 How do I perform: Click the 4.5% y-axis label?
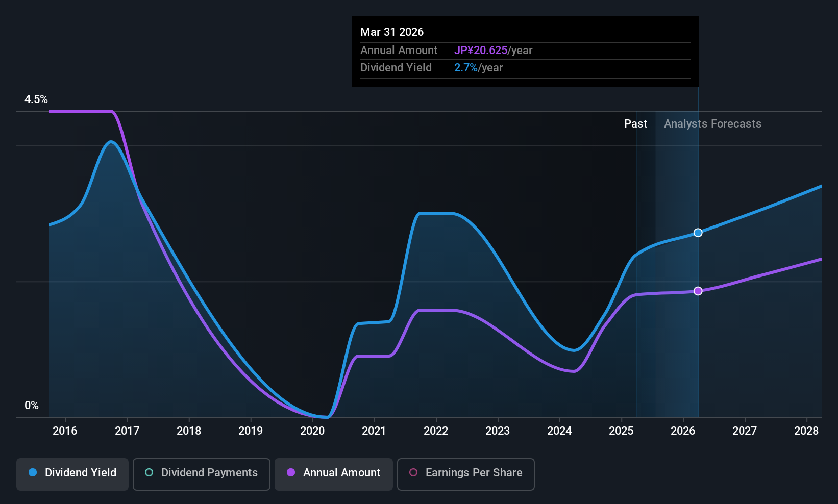(x=36, y=99)
